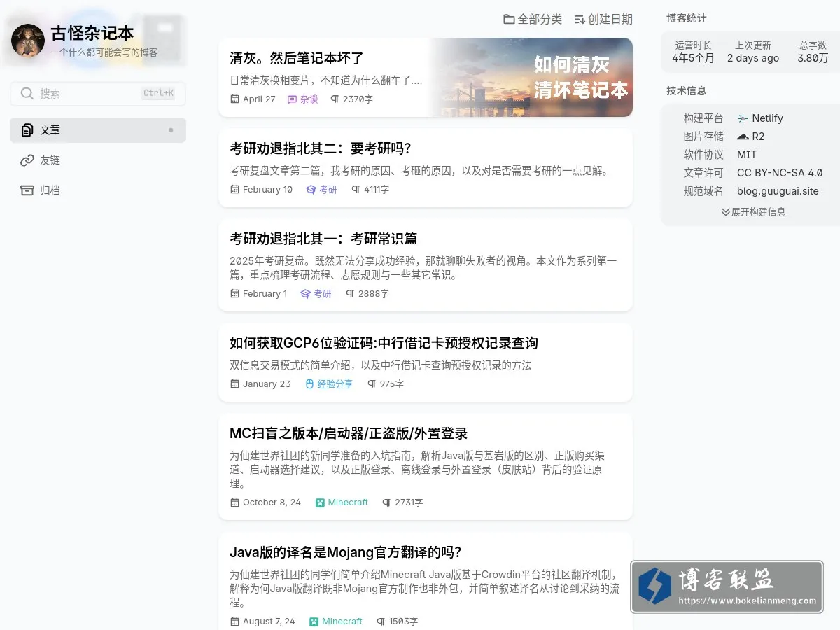Click the Ctrl+K shortcut badge
The width and height of the screenshot is (840, 630).
(x=158, y=93)
